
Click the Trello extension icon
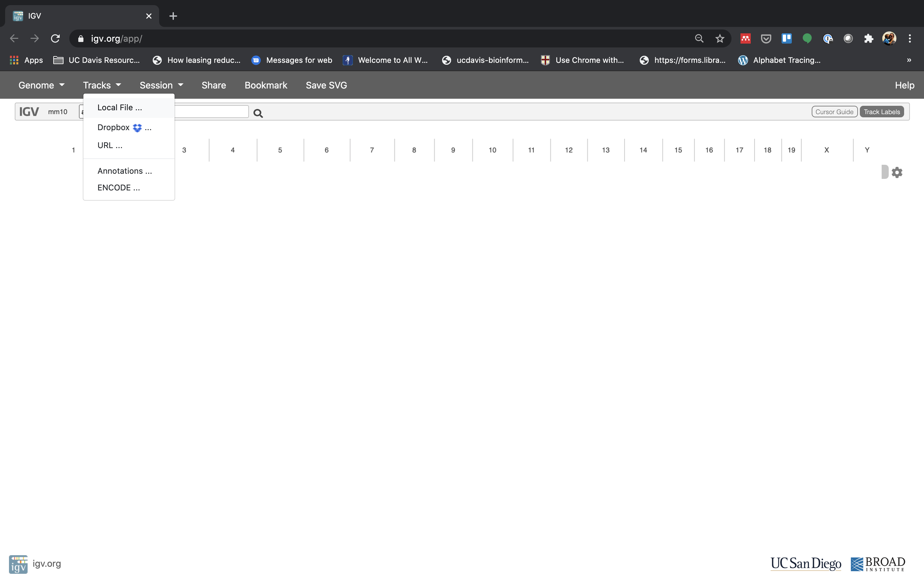click(786, 38)
